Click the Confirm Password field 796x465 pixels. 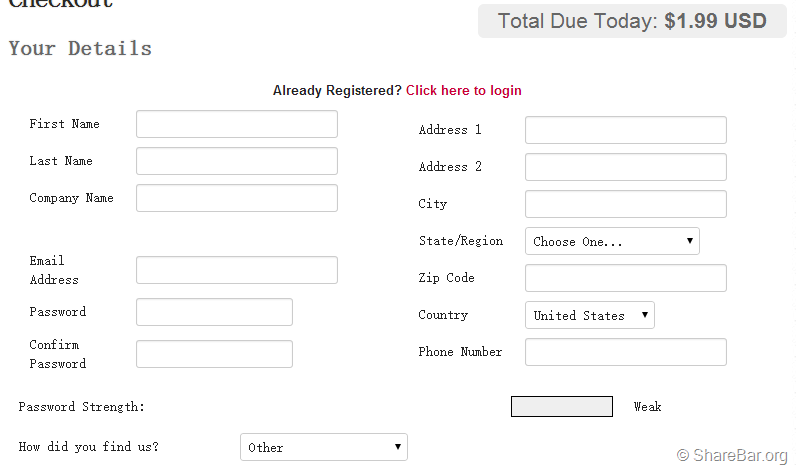coord(214,354)
